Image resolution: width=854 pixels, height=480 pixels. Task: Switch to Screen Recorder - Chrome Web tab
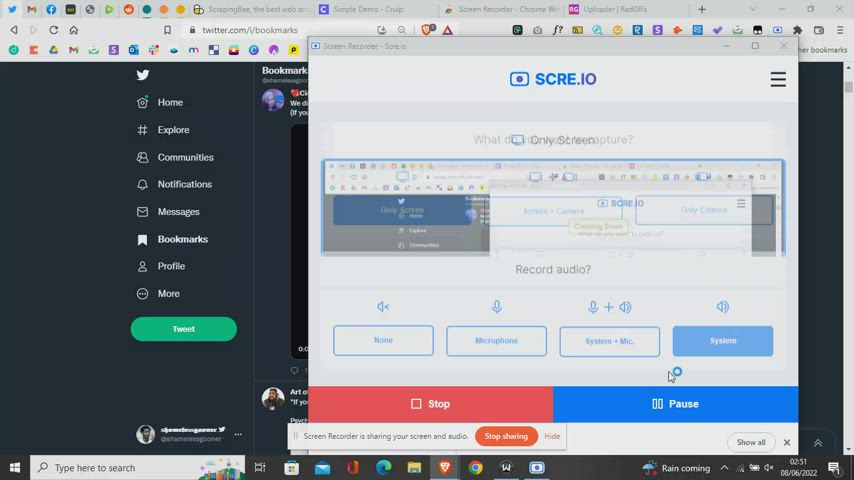(x=501, y=9)
